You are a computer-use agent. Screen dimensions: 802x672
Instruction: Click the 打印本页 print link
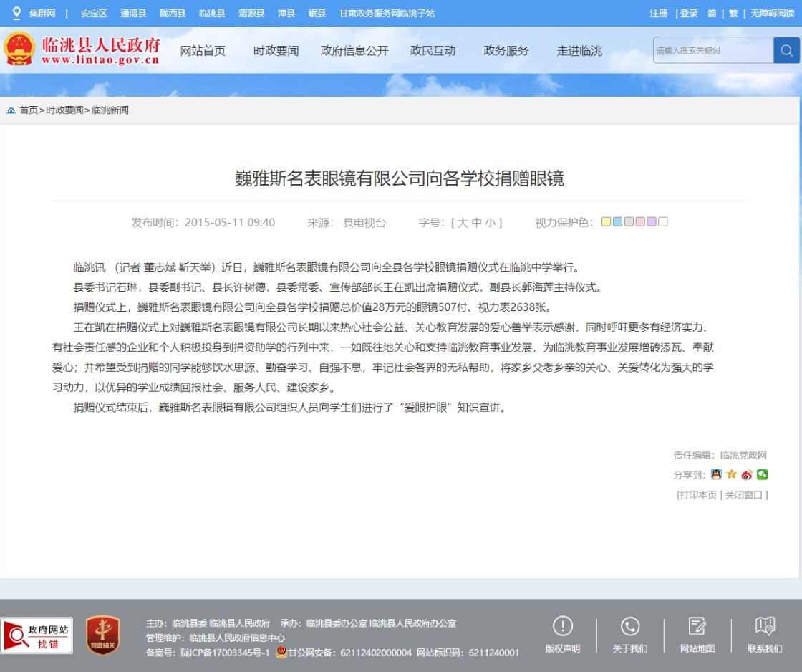tap(698, 495)
